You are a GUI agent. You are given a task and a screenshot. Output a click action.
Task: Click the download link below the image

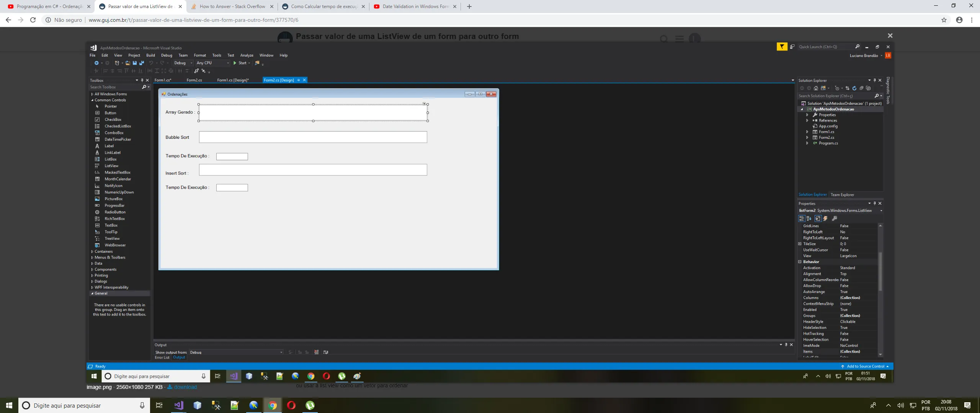pyautogui.click(x=185, y=387)
